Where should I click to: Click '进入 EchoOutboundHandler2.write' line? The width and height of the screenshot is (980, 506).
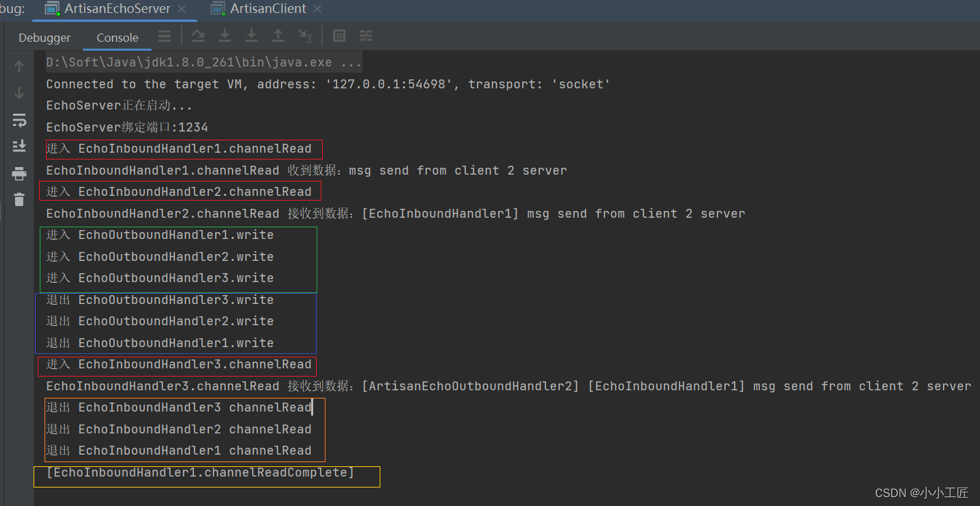(x=160, y=257)
